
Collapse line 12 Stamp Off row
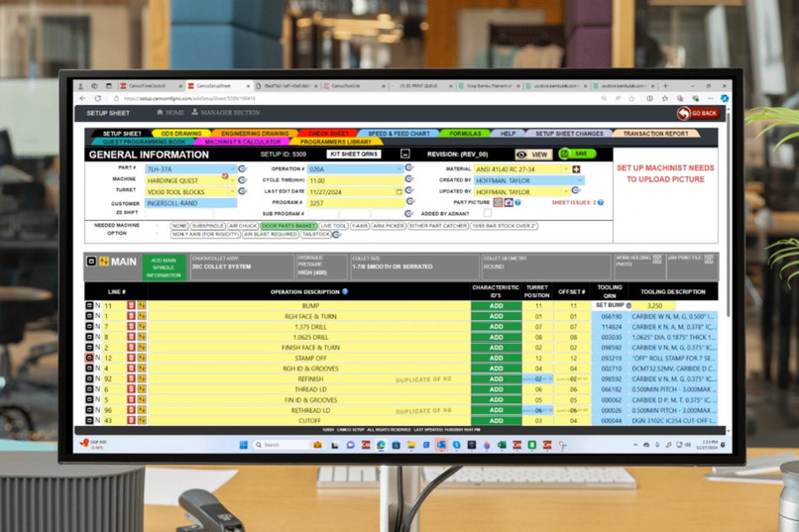pos(89,358)
